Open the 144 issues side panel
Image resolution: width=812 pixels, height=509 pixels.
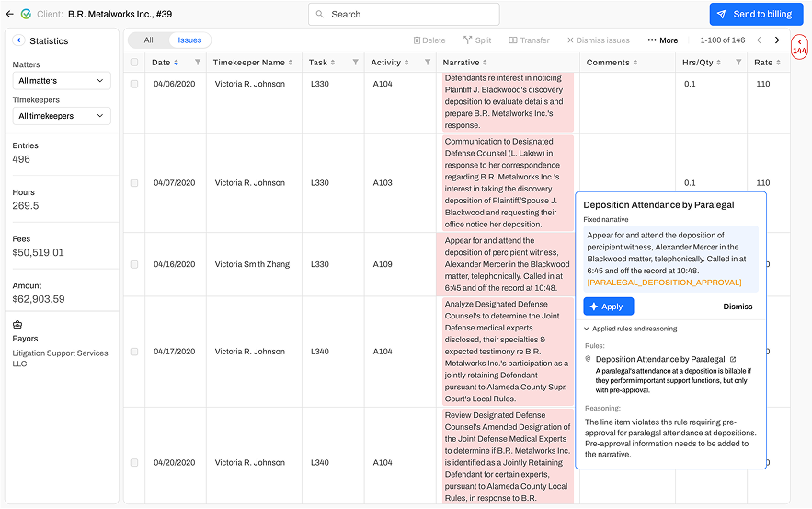point(799,47)
